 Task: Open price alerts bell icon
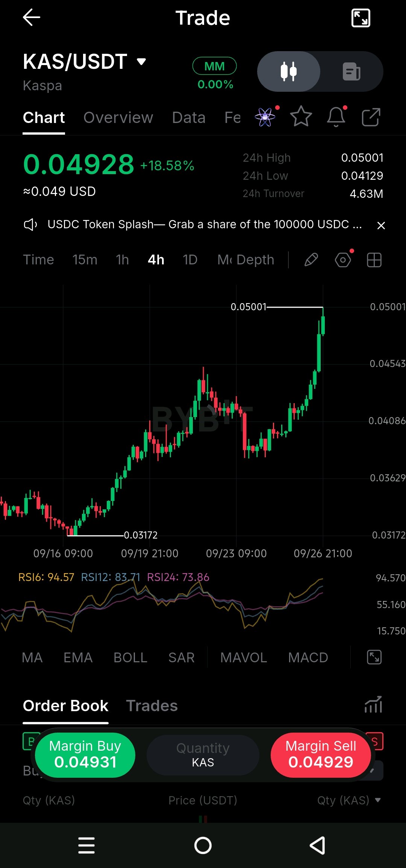336,117
